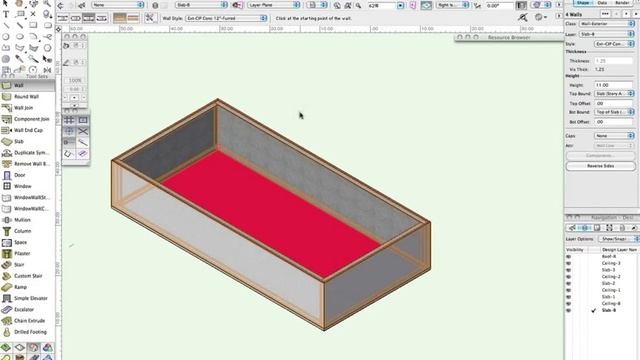Viewport: 640px width, 360px height.
Task: Toggle visibility of the Roof-R layer
Action: pos(569,257)
